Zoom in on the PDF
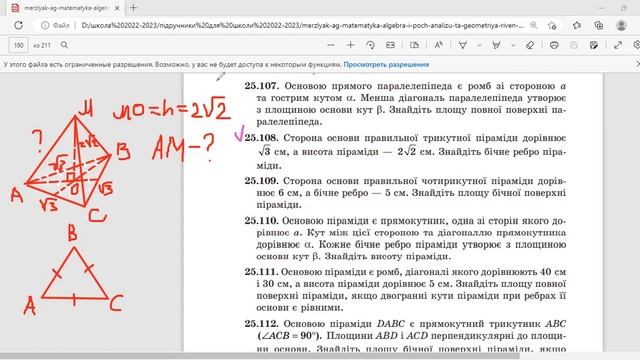This screenshot has width=640, height=360. pos(350,45)
